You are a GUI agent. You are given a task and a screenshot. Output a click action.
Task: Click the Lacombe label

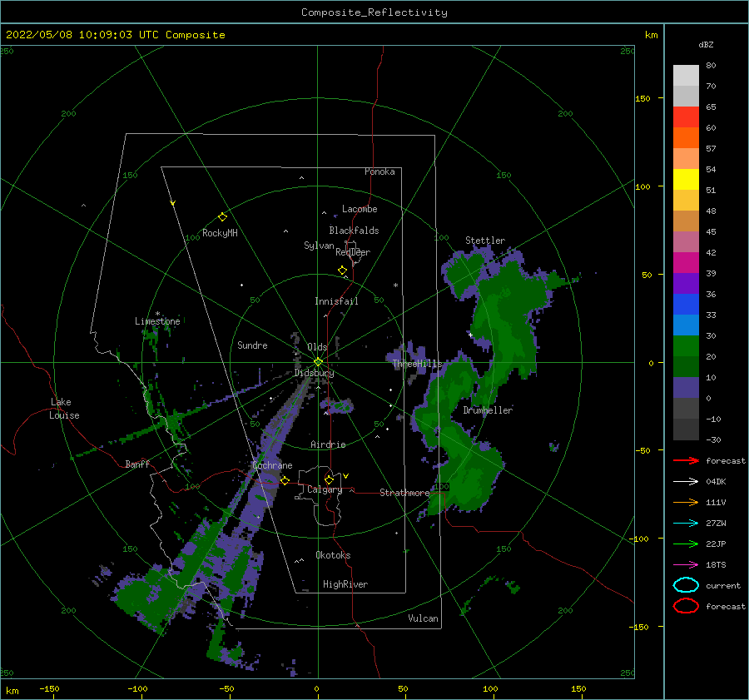360,209
